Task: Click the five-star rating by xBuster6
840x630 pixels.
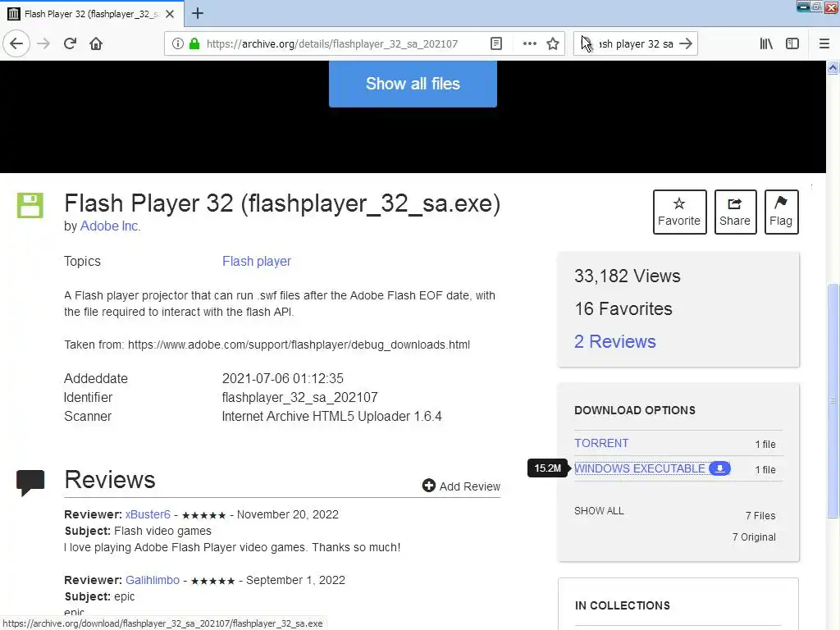Action: (203, 515)
